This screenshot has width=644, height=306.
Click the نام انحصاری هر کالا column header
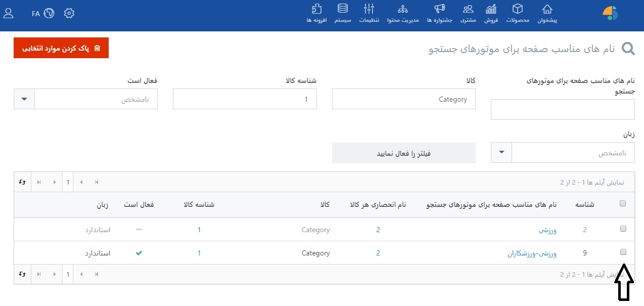pos(378,205)
